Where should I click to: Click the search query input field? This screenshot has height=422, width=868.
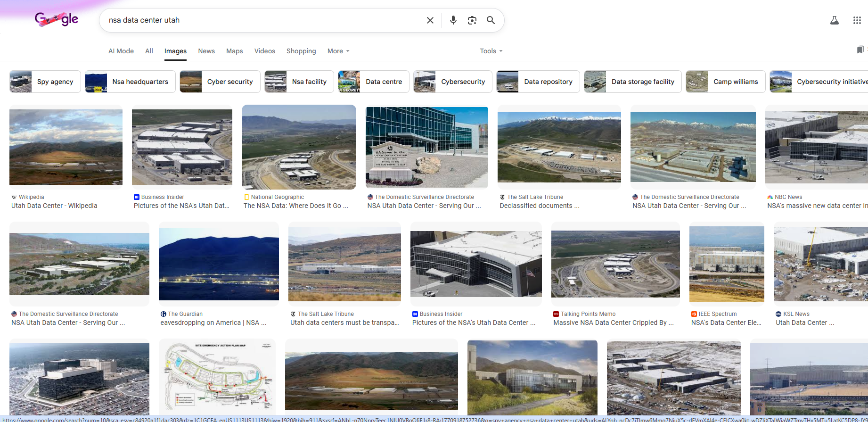(264, 20)
